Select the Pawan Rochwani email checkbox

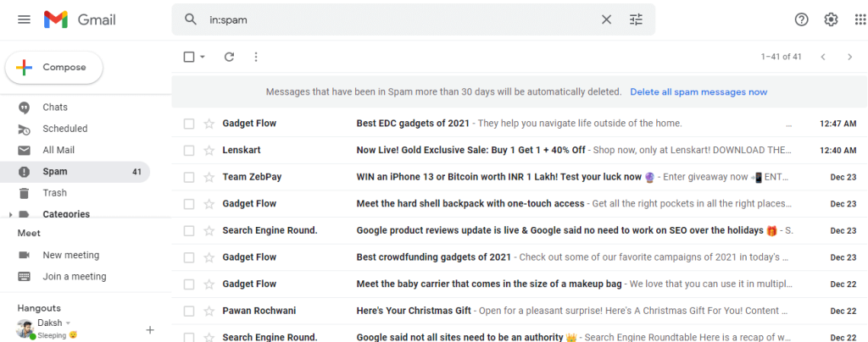point(189,311)
